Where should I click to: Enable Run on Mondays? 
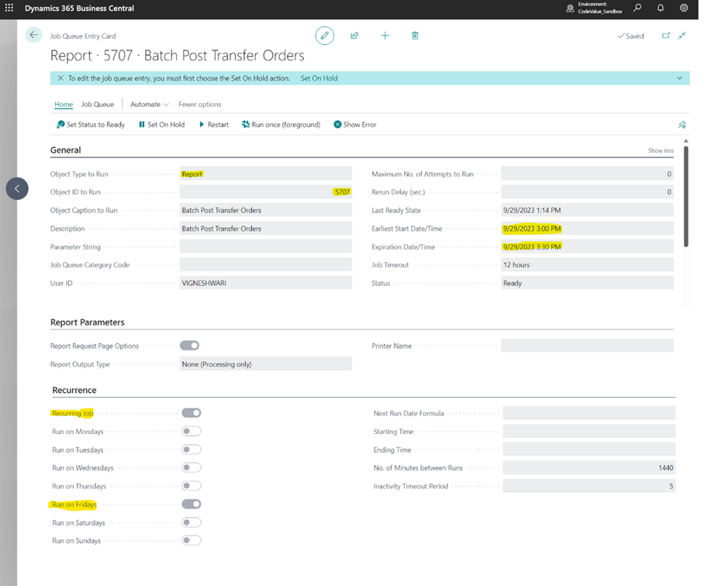(191, 432)
